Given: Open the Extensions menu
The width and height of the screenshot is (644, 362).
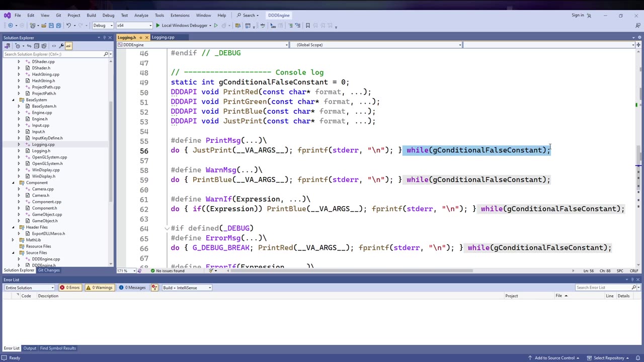Looking at the screenshot, I should pos(180,15).
